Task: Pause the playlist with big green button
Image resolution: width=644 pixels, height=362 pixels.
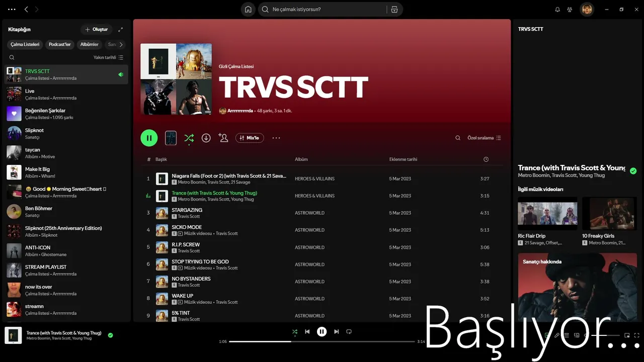Action: click(149, 138)
